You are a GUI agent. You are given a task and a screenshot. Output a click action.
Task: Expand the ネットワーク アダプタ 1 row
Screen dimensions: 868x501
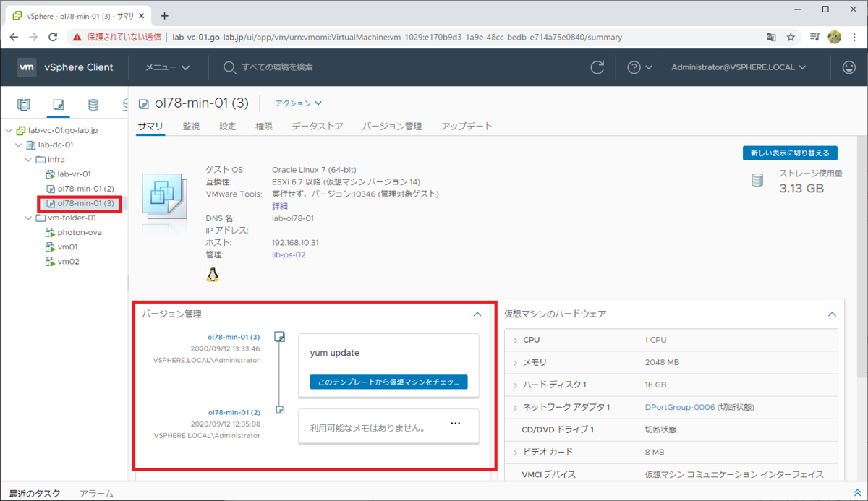pos(515,407)
